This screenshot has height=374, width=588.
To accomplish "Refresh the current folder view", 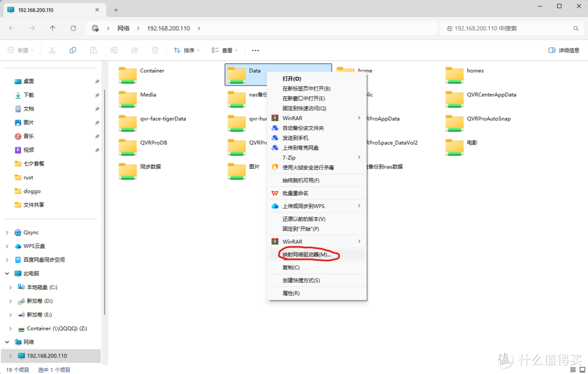I will (73, 28).
